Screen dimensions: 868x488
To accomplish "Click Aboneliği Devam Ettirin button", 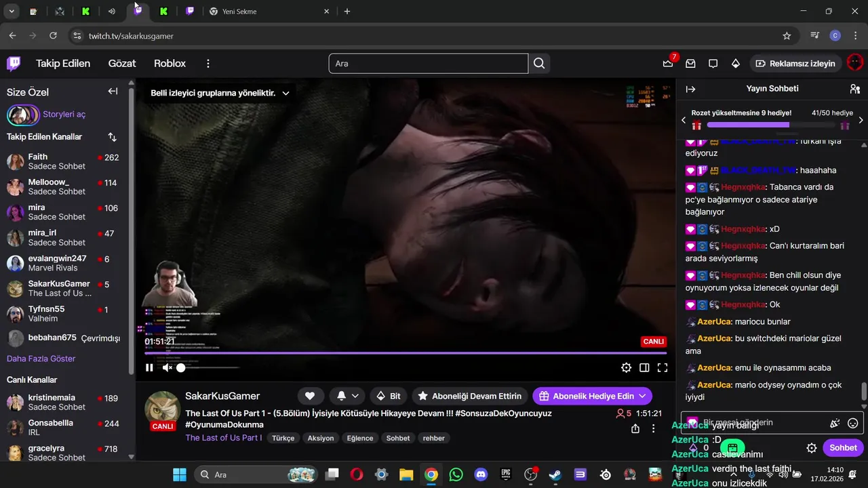I will point(469,396).
